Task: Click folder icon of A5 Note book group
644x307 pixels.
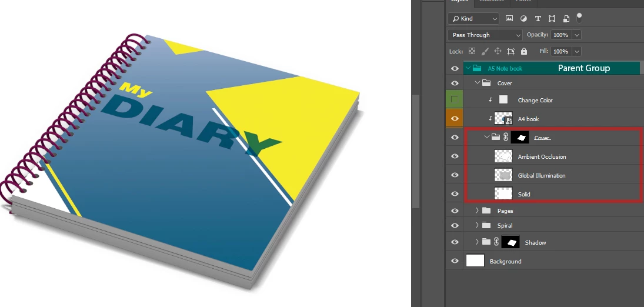Action: click(477, 68)
